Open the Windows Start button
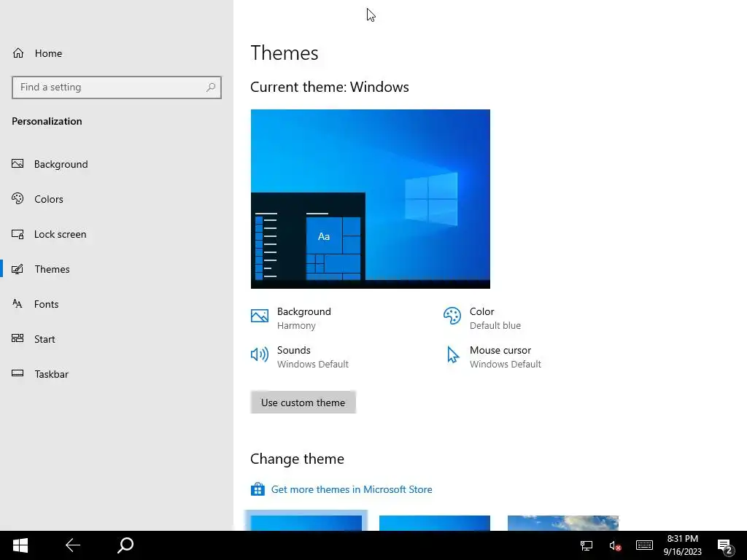This screenshot has height=560, width=747. [x=20, y=545]
